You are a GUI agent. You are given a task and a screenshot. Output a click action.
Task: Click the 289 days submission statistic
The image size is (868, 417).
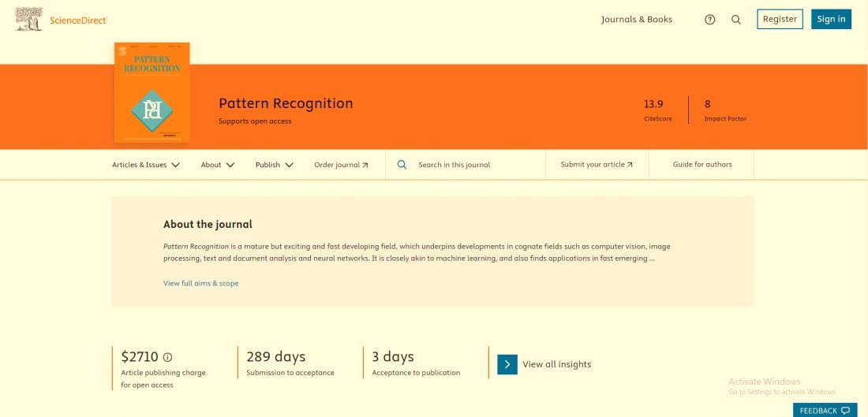tap(275, 357)
